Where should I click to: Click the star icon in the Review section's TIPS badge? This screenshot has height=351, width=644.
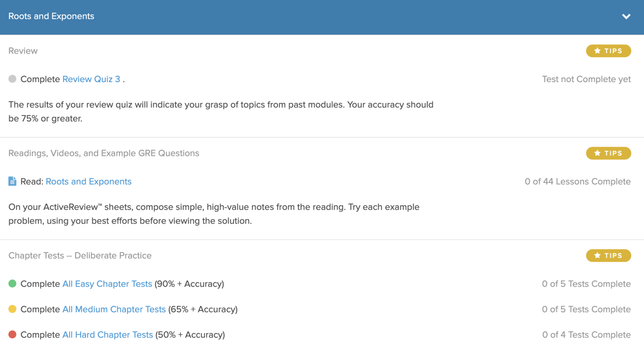[597, 51]
